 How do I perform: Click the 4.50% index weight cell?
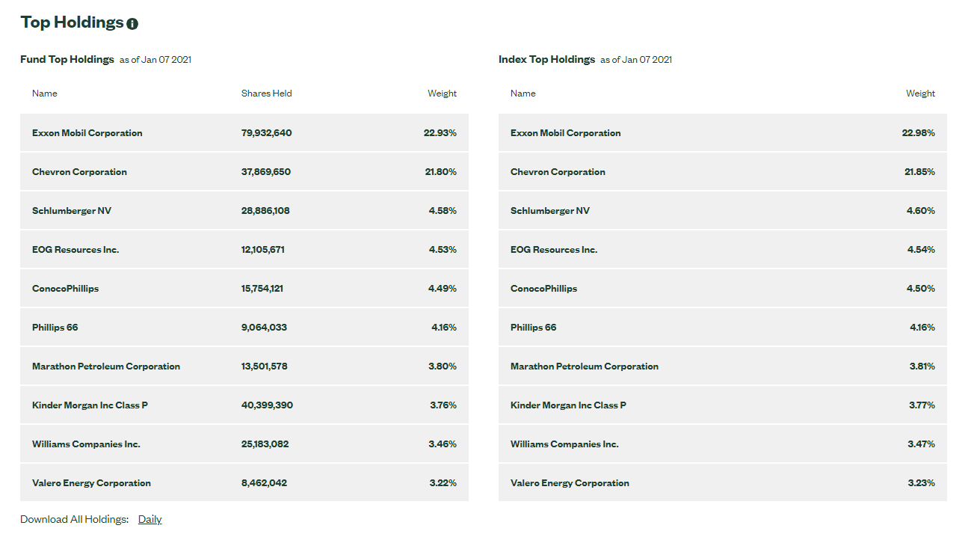point(921,289)
